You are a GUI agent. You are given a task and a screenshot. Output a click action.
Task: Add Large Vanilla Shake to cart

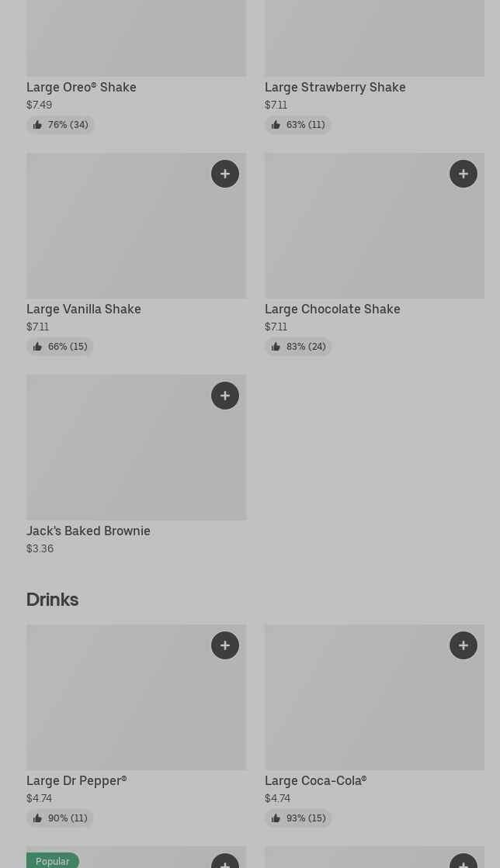[x=225, y=174]
